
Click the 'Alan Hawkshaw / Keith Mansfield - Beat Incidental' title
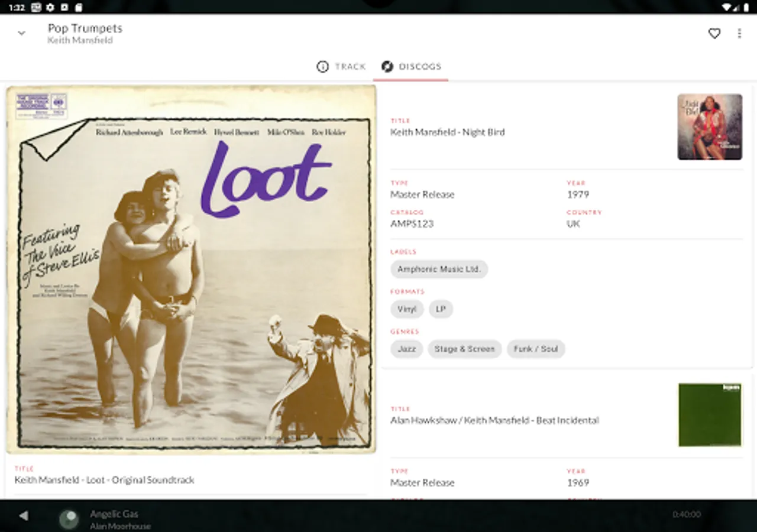pos(494,420)
